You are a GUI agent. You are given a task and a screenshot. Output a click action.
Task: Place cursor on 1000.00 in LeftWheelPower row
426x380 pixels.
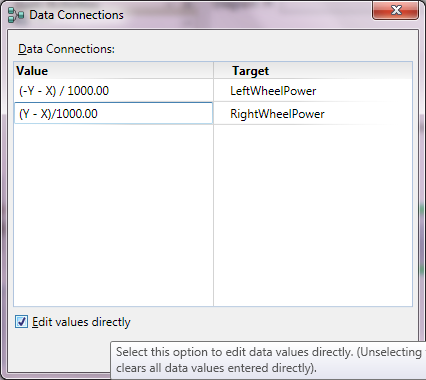88,91
